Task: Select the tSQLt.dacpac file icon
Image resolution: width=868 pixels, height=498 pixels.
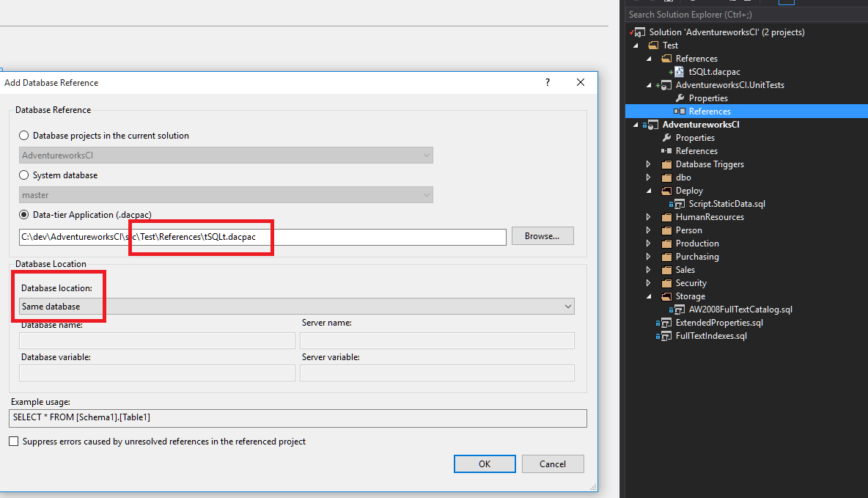Action: (677, 71)
